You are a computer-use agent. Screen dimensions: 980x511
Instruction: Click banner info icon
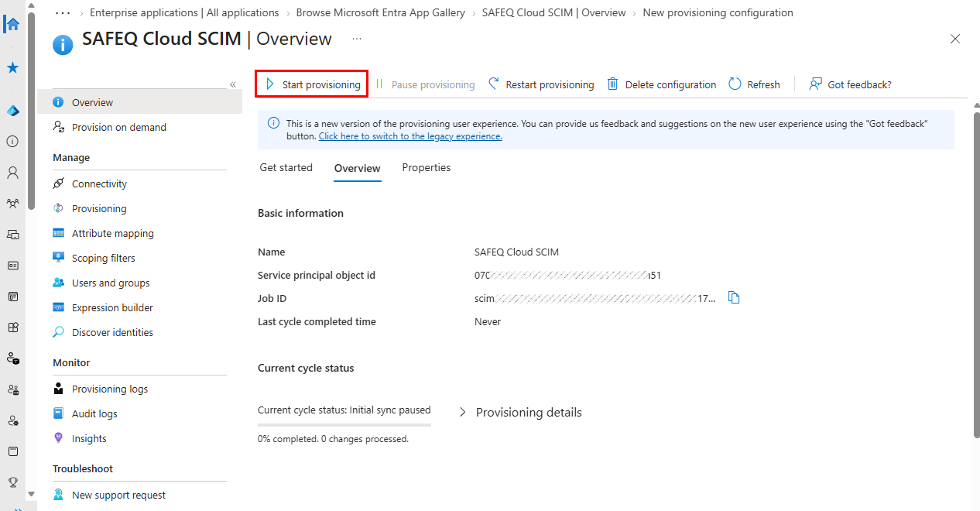(x=272, y=123)
